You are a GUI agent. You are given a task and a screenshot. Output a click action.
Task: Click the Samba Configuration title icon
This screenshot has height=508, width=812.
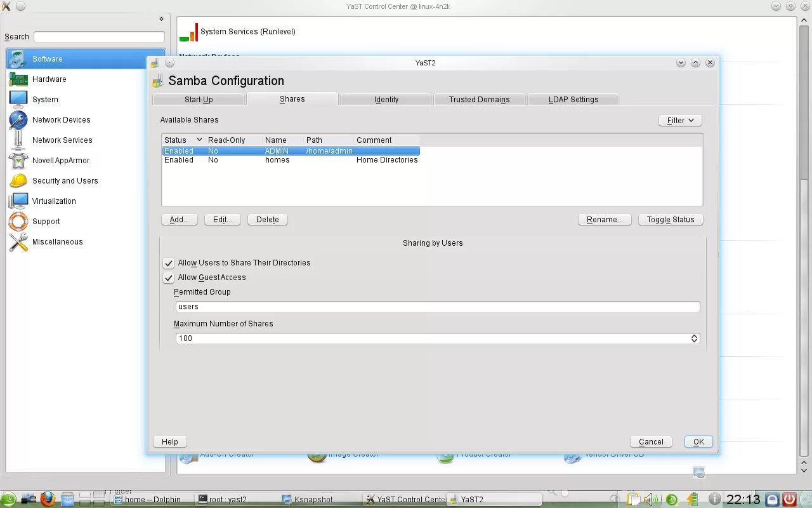click(x=157, y=81)
